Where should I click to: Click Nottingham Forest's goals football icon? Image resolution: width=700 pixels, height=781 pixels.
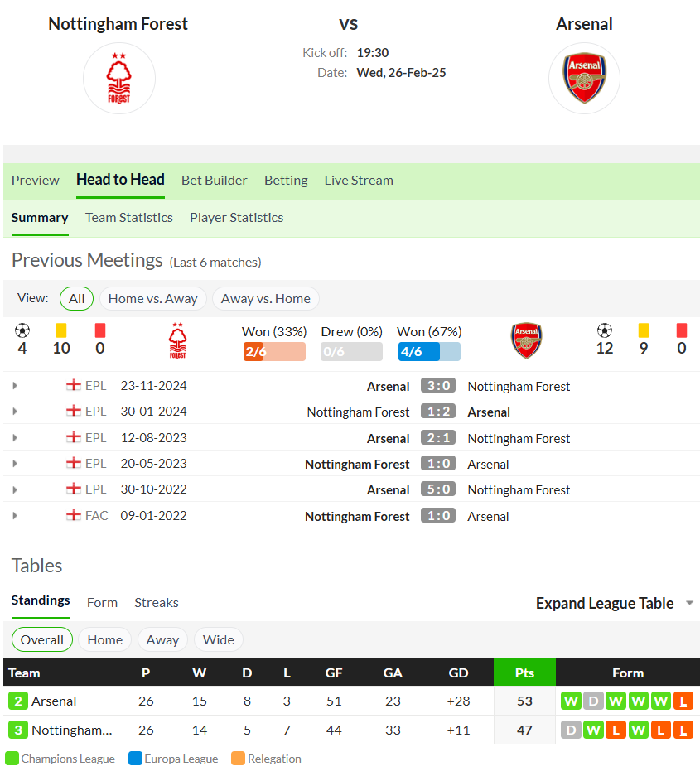pyautogui.click(x=22, y=330)
